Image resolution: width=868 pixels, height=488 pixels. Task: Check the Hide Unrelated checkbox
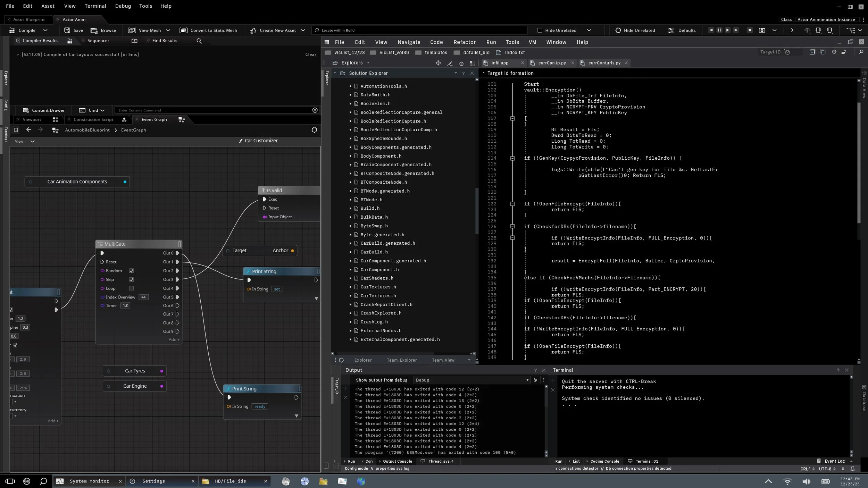pyautogui.click(x=540, y=31)
